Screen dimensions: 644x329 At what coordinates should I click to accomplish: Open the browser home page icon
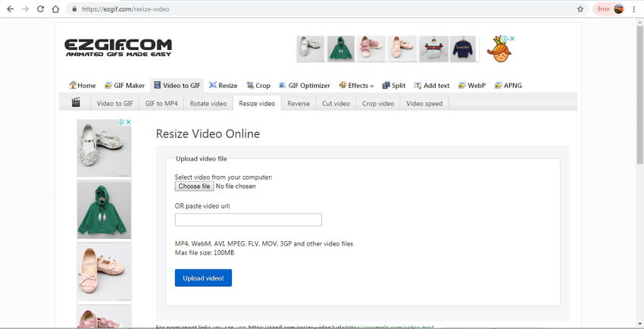(55, 9)
